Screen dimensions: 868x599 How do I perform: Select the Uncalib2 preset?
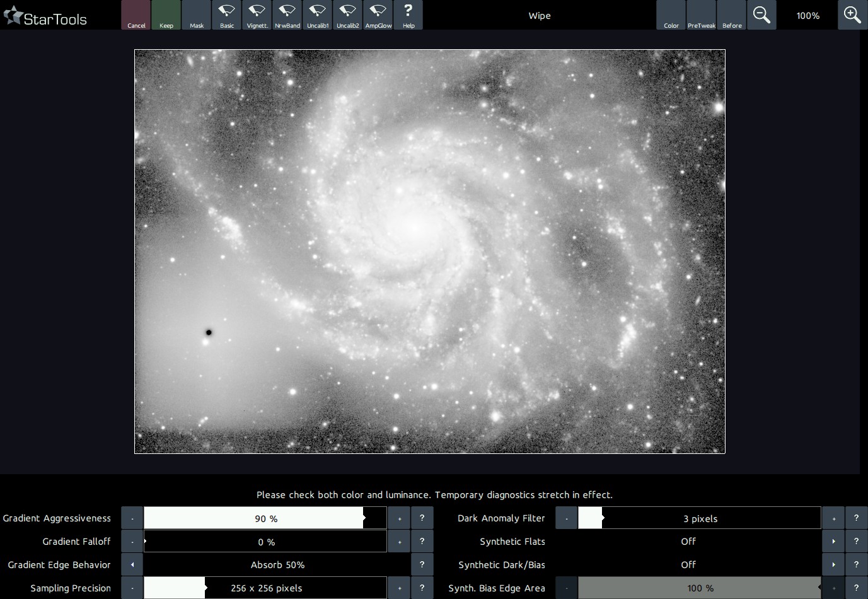[348, 15]
